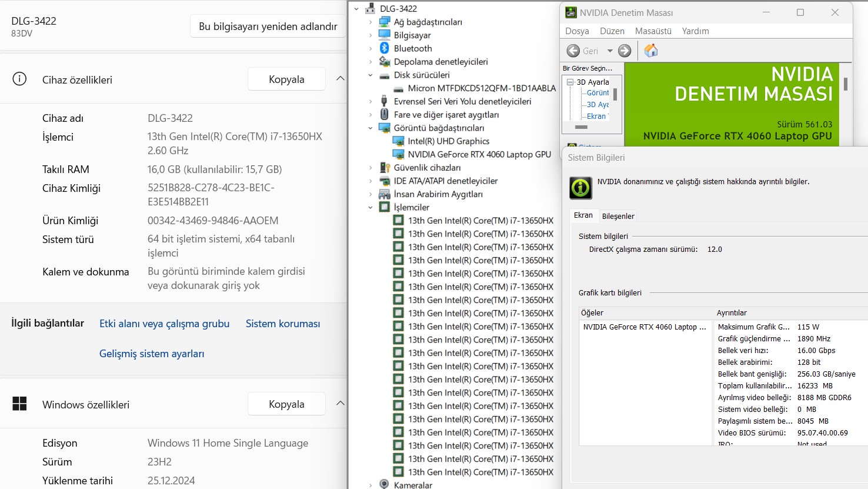868x489 pixels.
Task: Click the Güvenlik cihazları security icon
Action: pyautogui.click(x=385, y=167)
